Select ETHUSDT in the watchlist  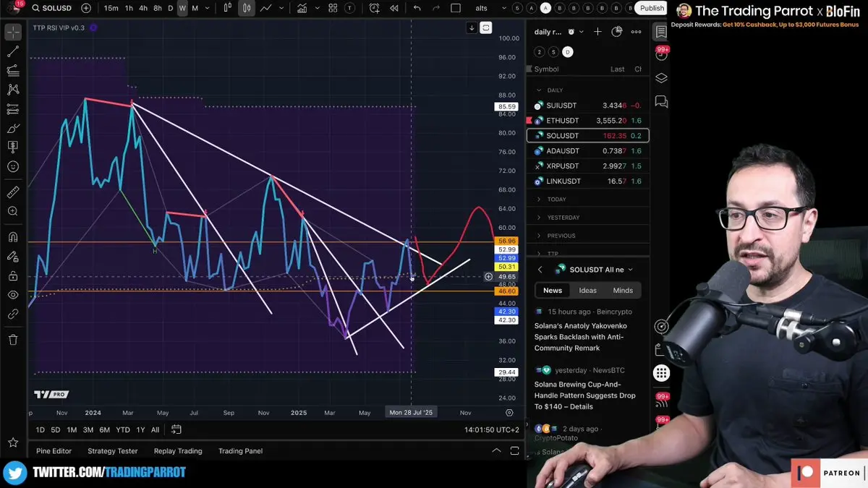588,121
